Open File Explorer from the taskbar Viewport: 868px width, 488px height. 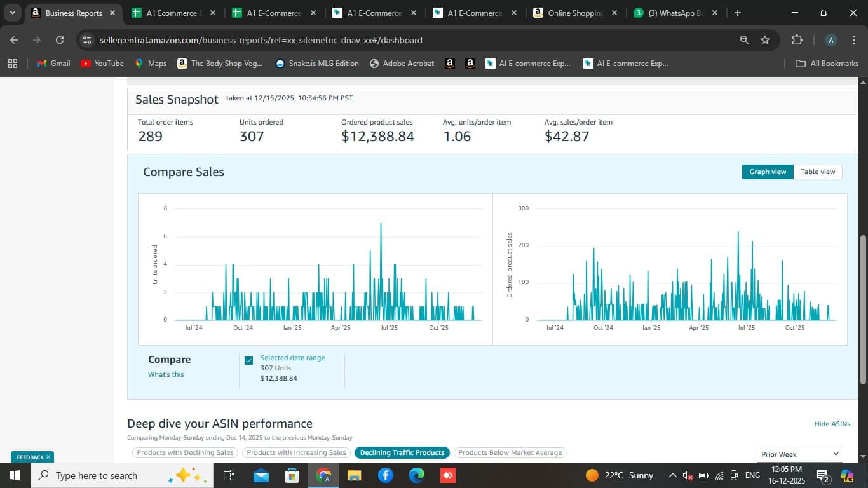tap(354, 475)
